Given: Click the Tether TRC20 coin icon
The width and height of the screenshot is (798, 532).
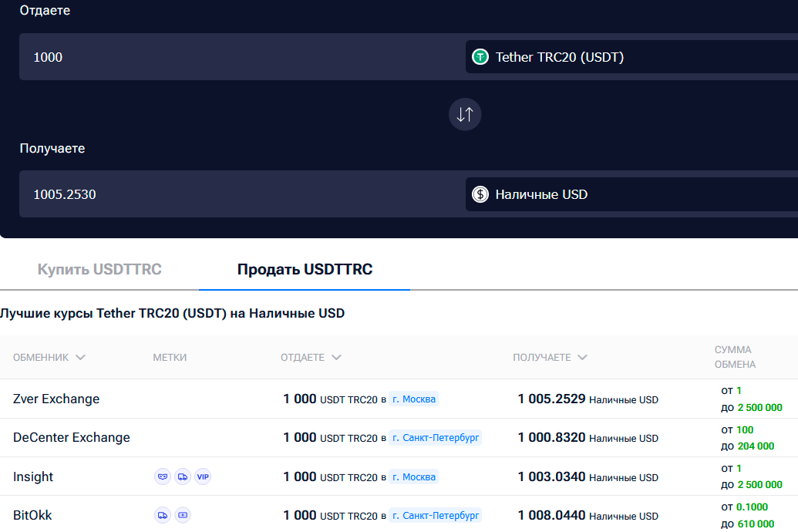Looking at the screenshot, I should (x=480, y=56).
